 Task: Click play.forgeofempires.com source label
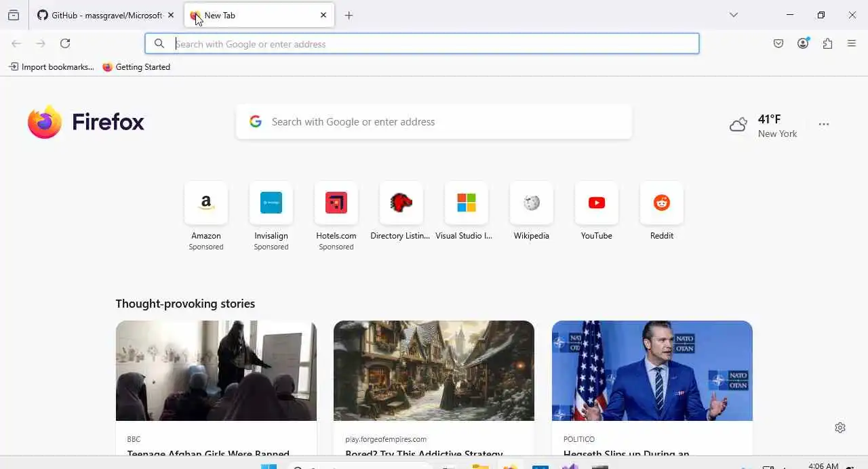(x=386, y=439)
